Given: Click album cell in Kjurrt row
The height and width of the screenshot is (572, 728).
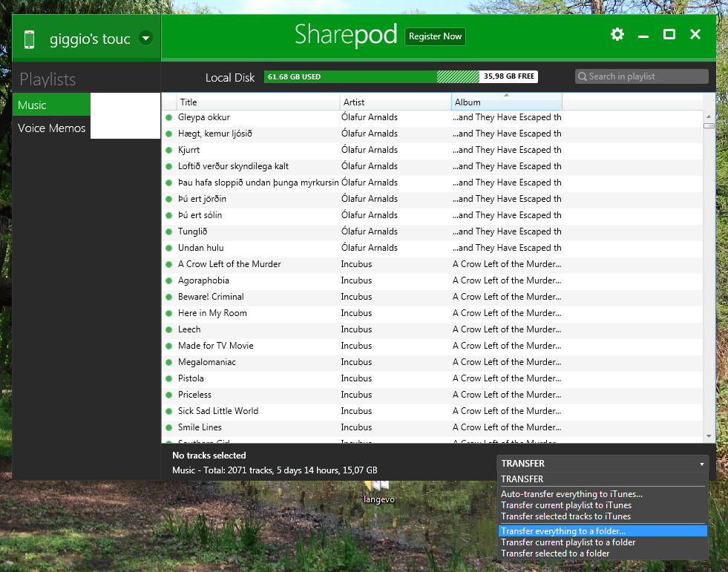Looking at the screenshot, I should click(507, 150).
